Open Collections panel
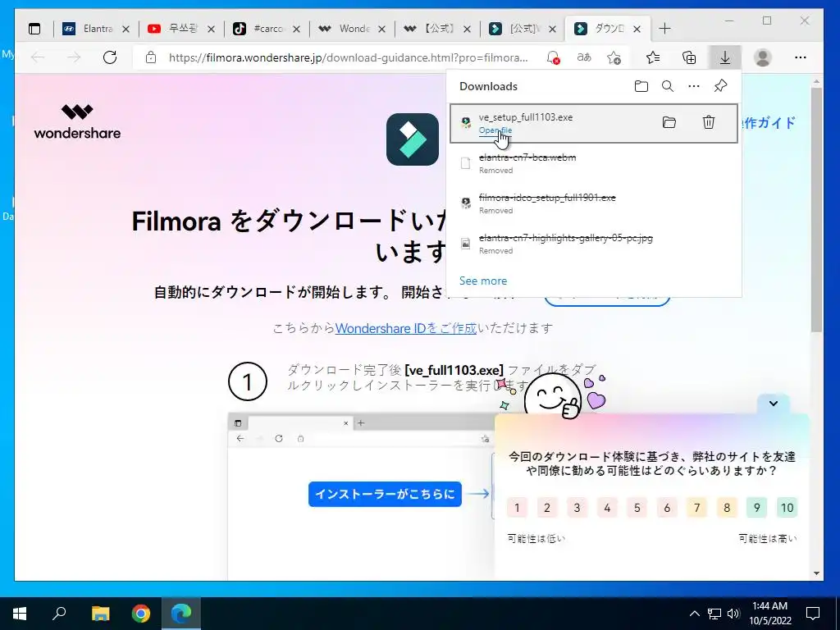Screen dimensions: 840x630 (x=689, y=57)
